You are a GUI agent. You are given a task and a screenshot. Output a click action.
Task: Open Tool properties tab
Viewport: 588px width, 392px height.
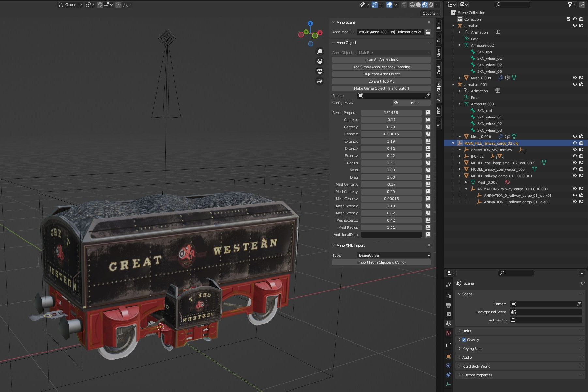(448, 285)
